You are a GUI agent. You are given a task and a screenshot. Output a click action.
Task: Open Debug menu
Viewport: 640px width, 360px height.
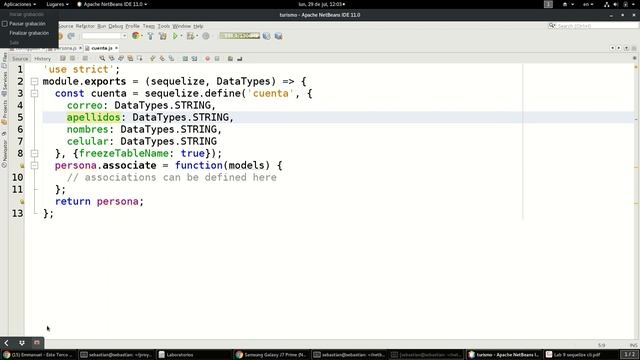pyautogui.click(x=116, y=26)
